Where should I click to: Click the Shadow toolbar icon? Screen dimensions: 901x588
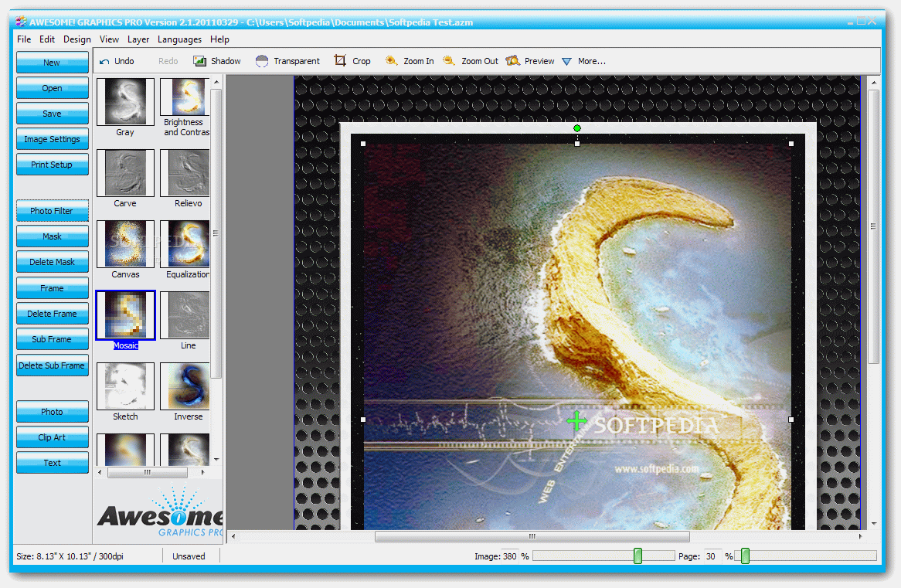199,61
